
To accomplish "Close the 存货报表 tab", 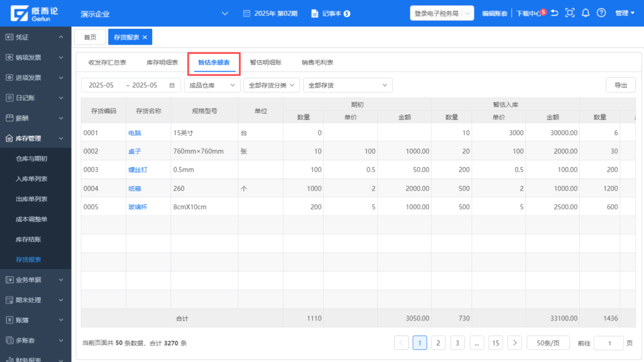I will pos(145,38).
